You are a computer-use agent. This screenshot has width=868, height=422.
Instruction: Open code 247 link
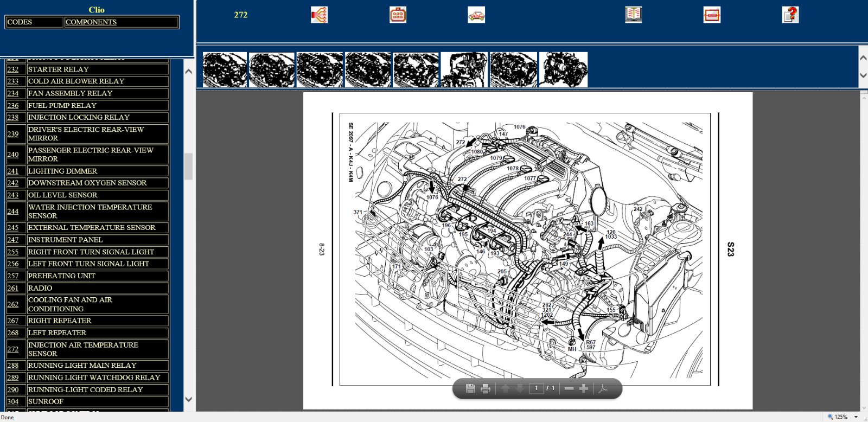pyautogui.click(x=12, y=240)
